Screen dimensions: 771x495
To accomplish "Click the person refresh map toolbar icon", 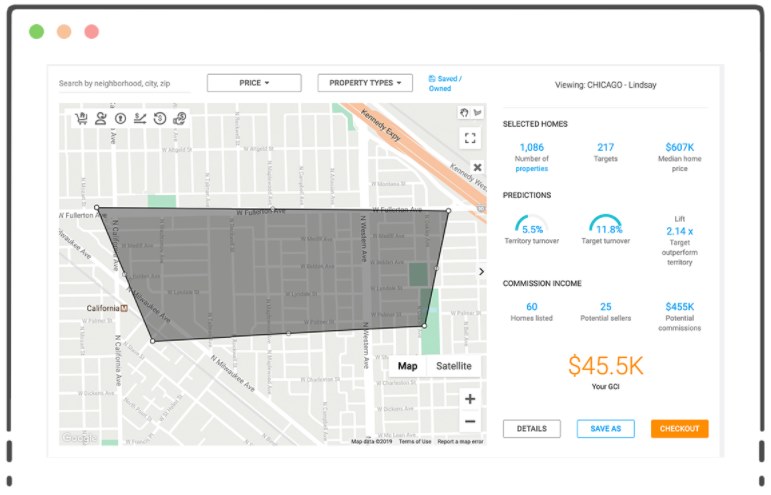I will click(x=101, y=118).
